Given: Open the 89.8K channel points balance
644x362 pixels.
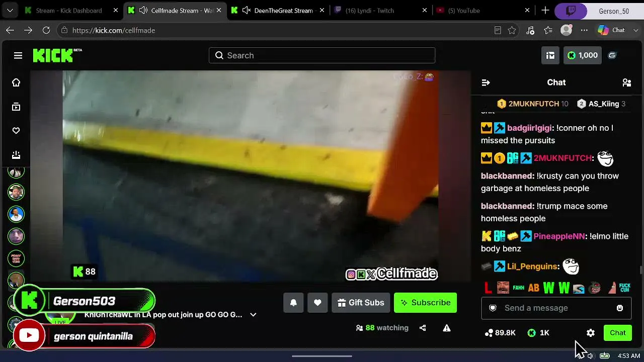Looking at the screenshot, I should (500, 333).
